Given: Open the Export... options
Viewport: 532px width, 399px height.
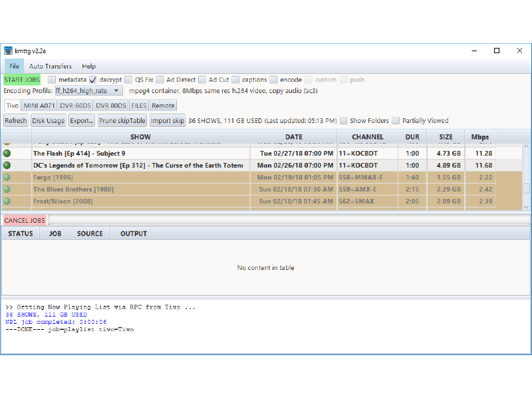Looking at the screenshot, I should [82, 121].
